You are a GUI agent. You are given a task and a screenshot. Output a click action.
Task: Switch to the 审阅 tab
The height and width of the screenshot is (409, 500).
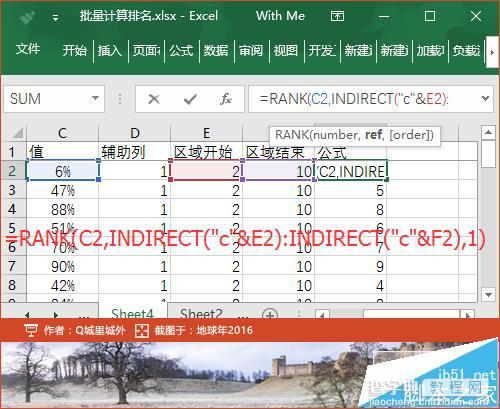tap(251, 51)
